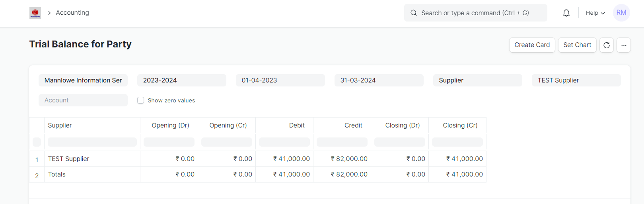Click the Closing (Dr) column header

pyautogui.click(x=400, y=126)
